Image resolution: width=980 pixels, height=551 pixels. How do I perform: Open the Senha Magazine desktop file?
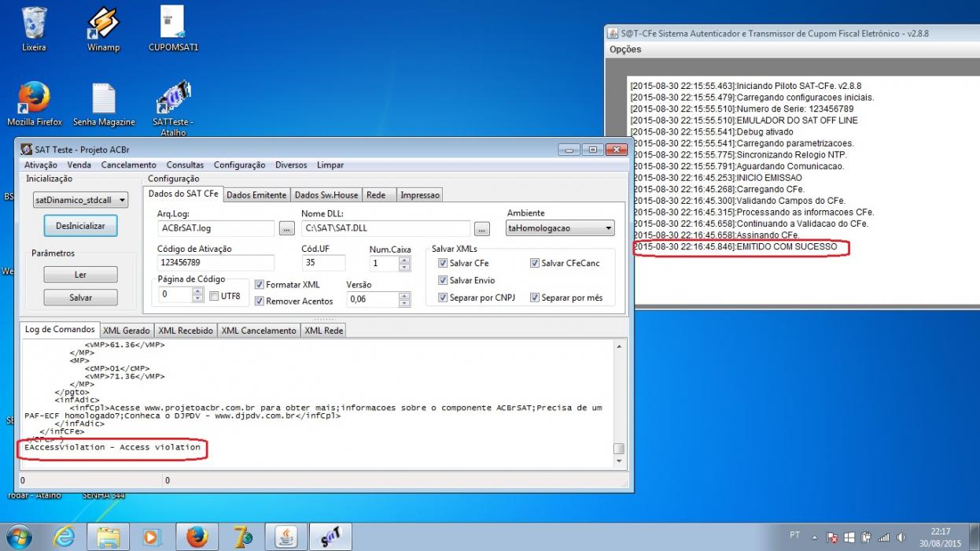(104, 104)
